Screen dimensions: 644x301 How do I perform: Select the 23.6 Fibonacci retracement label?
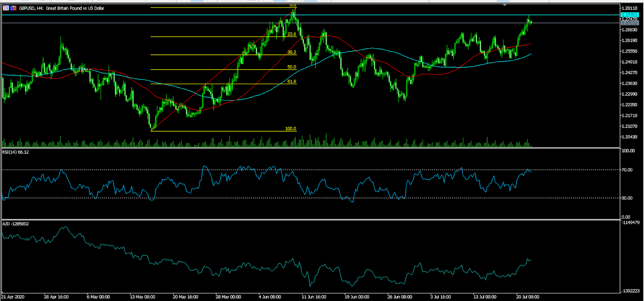click(x=291, y=34)
